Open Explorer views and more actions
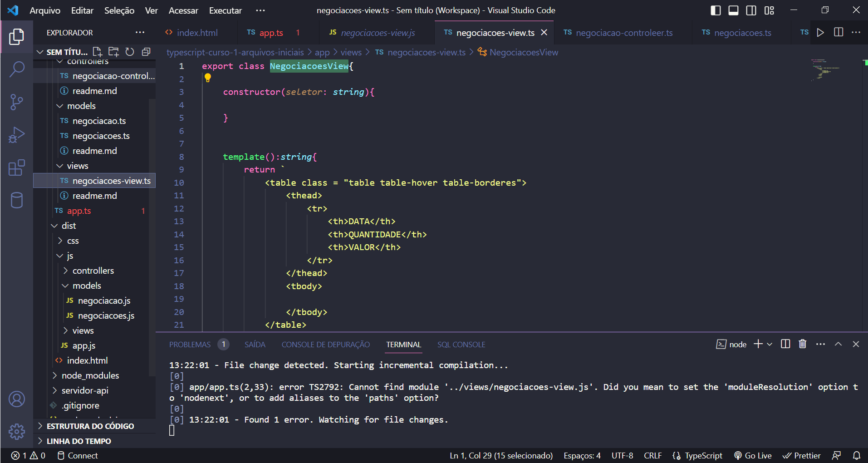 140,33
